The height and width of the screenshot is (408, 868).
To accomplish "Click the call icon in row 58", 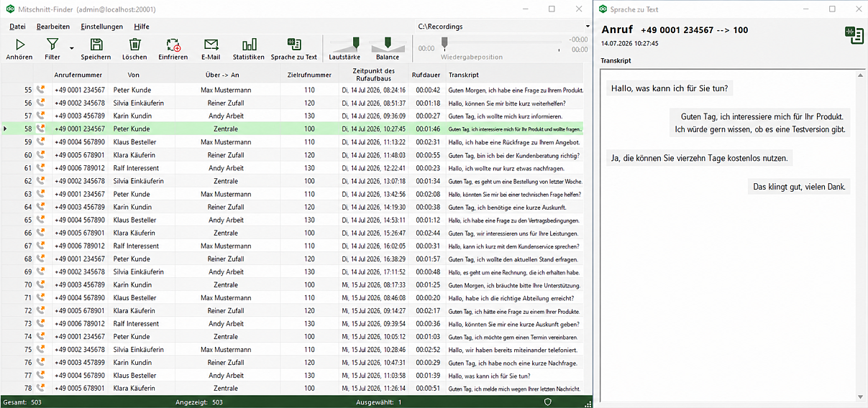I will pyautogui.click(x=40, y=129).
